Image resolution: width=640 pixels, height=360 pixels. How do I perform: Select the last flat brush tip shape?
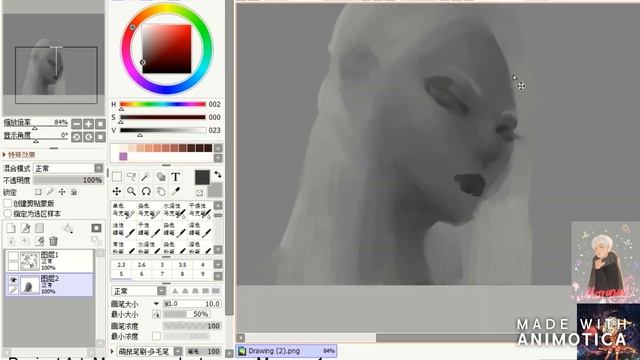click(216, 291)
